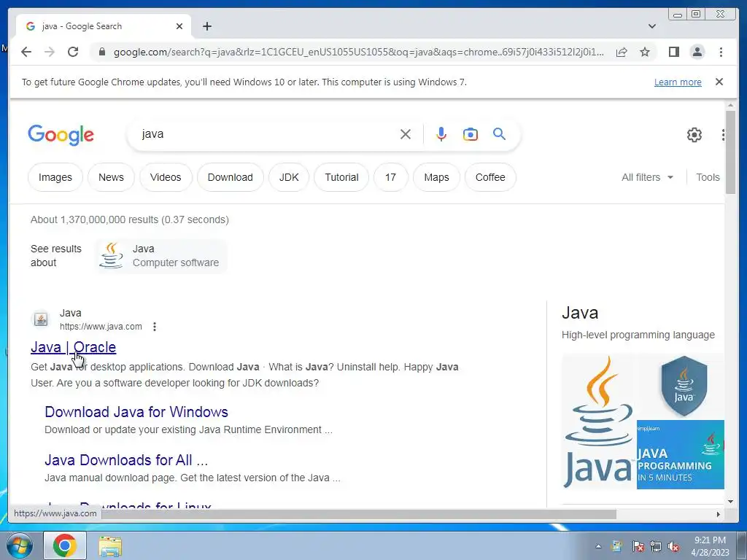Click the java.com favicon on the result
The image size is (747, 560).
tap(41, 319)
